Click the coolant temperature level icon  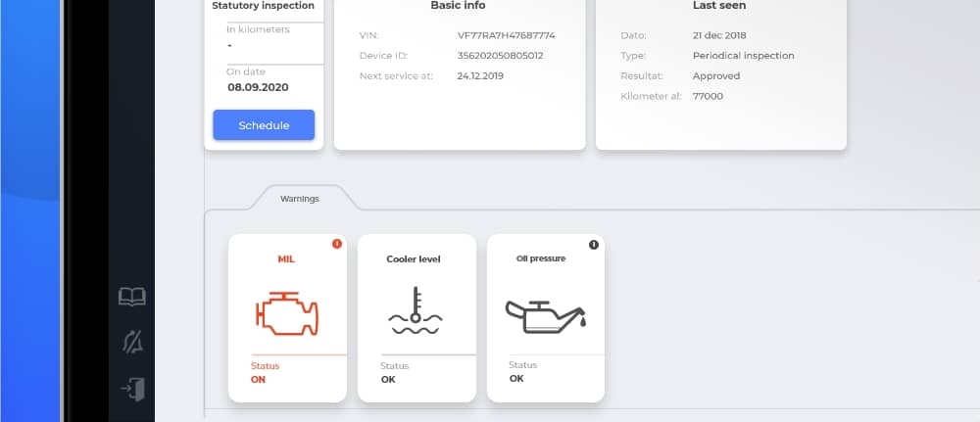tap(416, 310)
